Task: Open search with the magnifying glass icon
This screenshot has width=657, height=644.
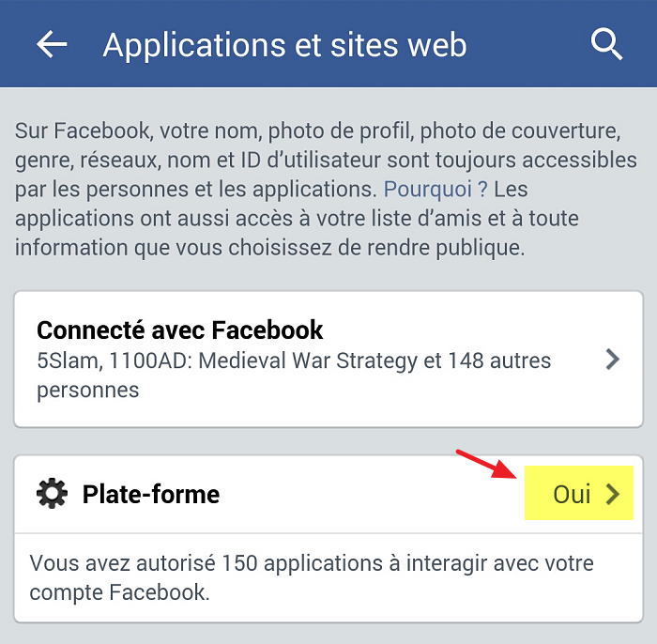Action: (606, 44)
